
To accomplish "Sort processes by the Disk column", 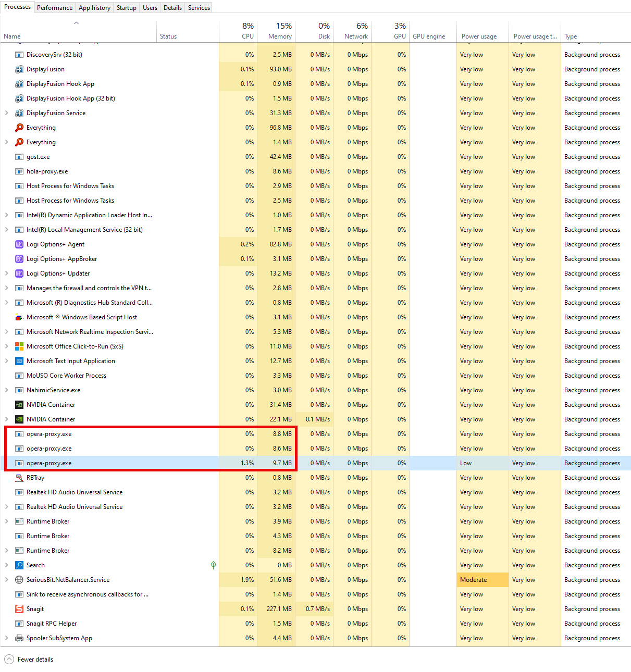I will [314, 31].
